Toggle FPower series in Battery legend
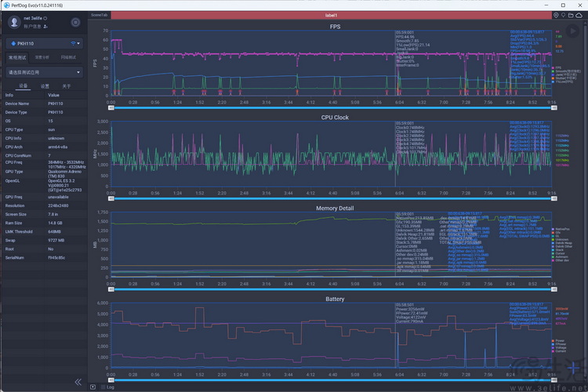Screen dimensions: 588x392 [559, 344]
